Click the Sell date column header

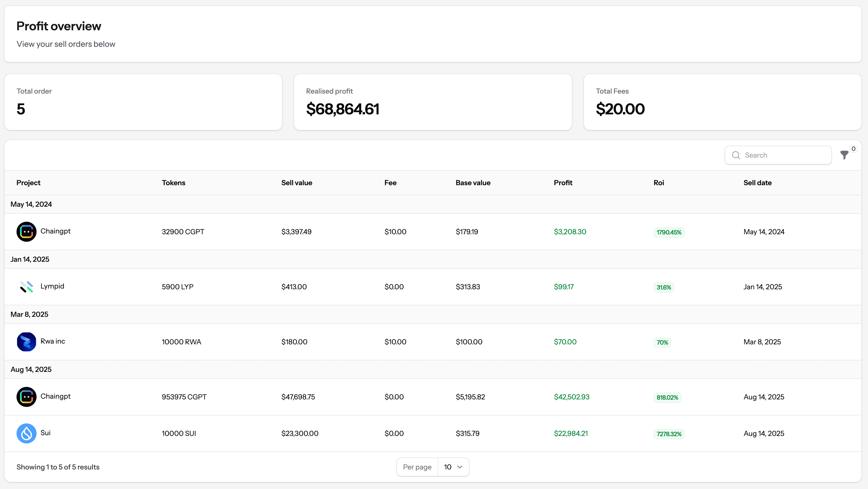757,183
